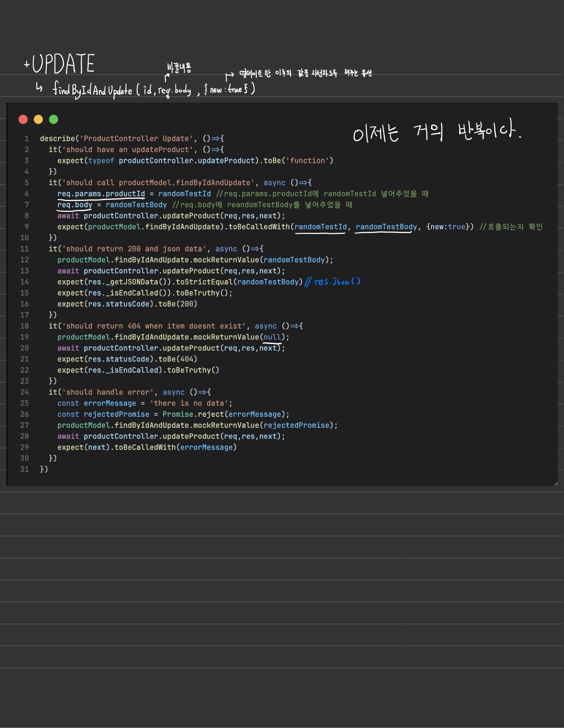The height and width of the screenshot is (728, 564).
Task: Click the underlined 'null' on line 19
Action: click(272, 337)
